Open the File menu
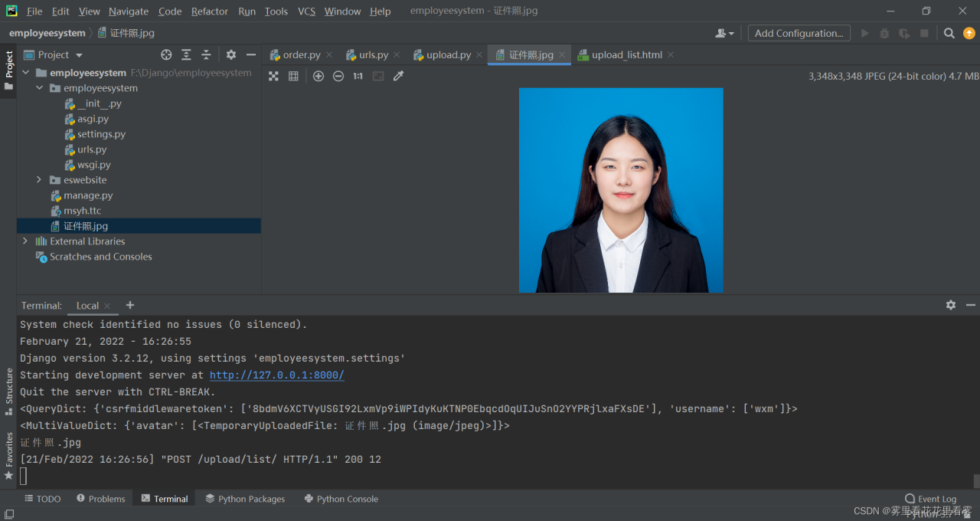 [x=34, y=11]
